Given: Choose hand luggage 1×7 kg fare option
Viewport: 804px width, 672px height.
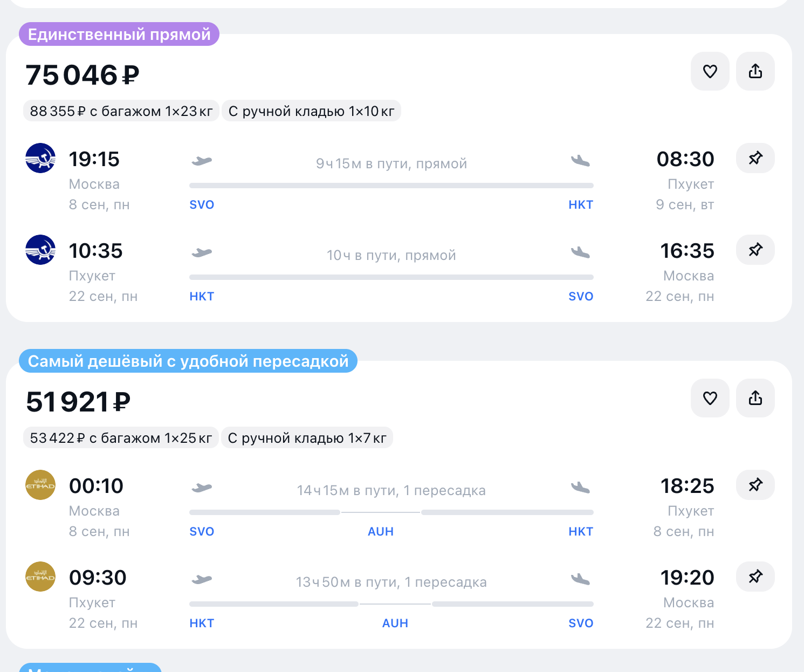Looking at the screenshot, I should coord(307,438).
